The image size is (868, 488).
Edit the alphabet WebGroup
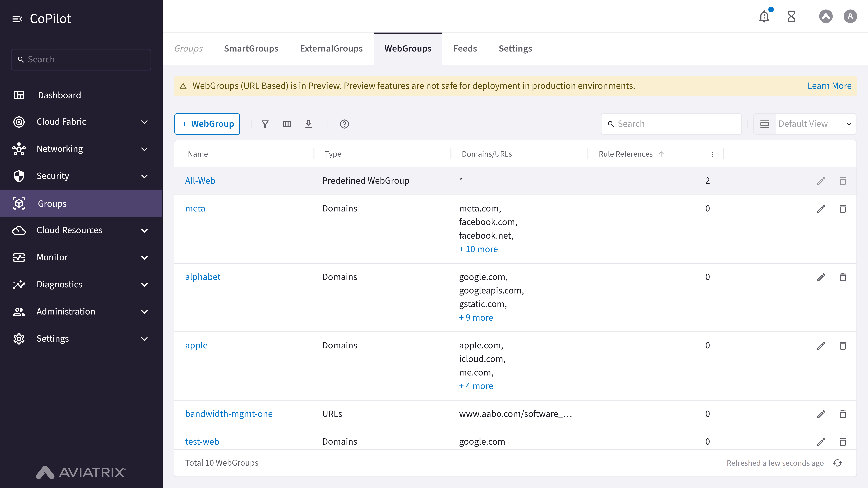821,277
